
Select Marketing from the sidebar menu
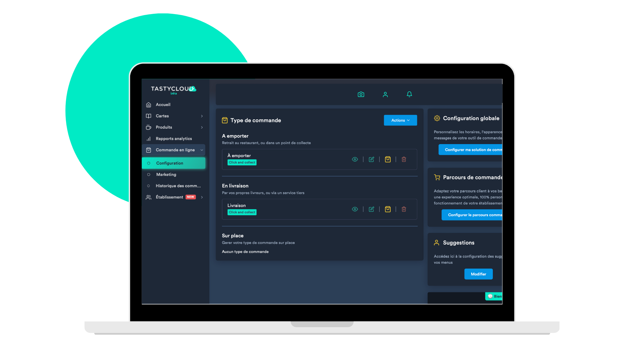point(166,174)
